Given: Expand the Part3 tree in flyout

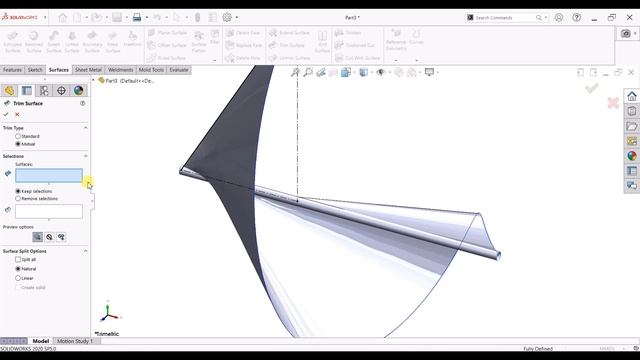Looking at the screenshot, I should pyautogui.click(x=93, y=80).
